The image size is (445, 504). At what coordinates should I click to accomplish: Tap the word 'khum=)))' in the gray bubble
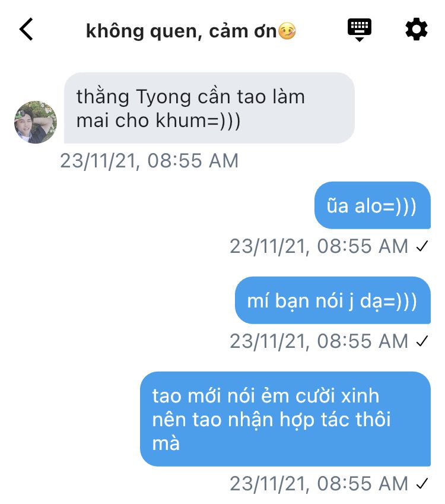coord(198,121)
